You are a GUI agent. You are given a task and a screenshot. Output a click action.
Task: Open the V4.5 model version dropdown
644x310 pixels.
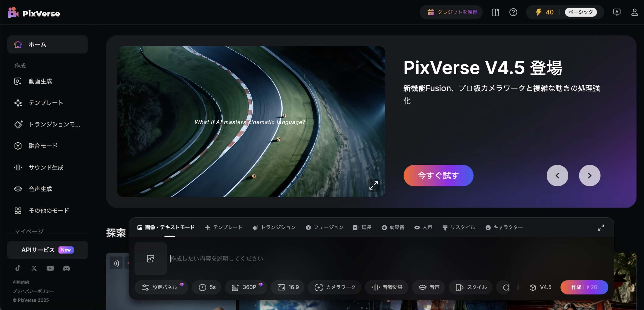pyautogui.click(x=540, y=287)
